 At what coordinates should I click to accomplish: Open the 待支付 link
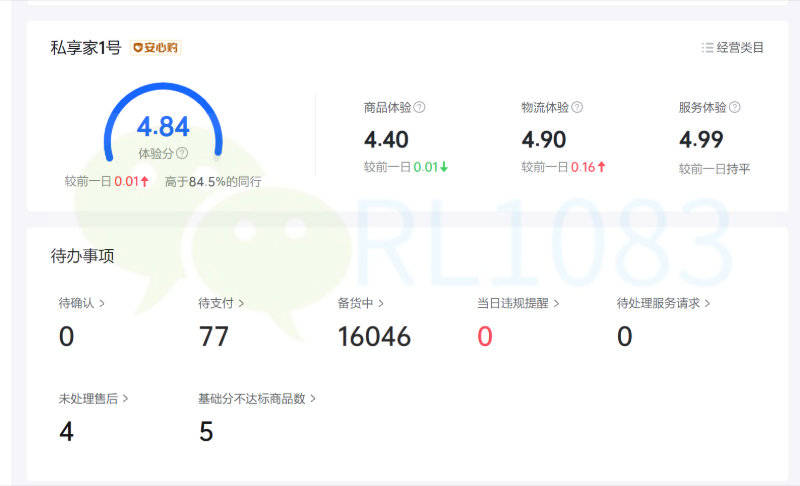point(221,303)
